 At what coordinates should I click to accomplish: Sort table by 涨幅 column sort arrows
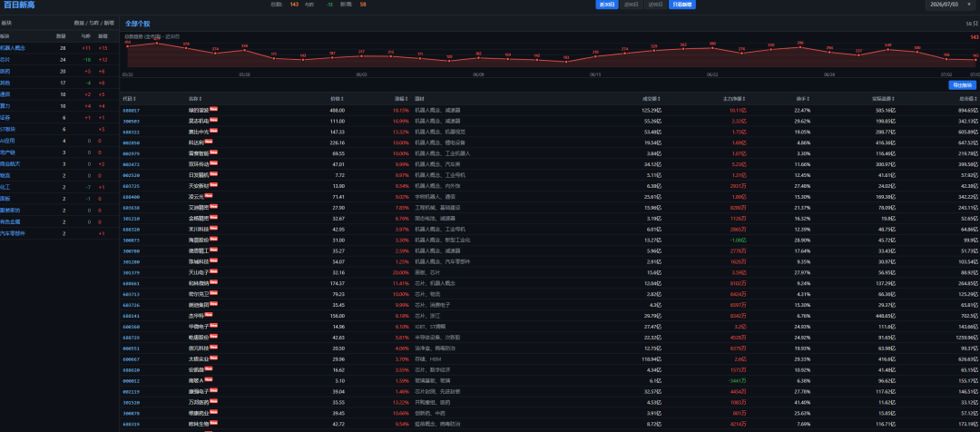tap(407, 99)
